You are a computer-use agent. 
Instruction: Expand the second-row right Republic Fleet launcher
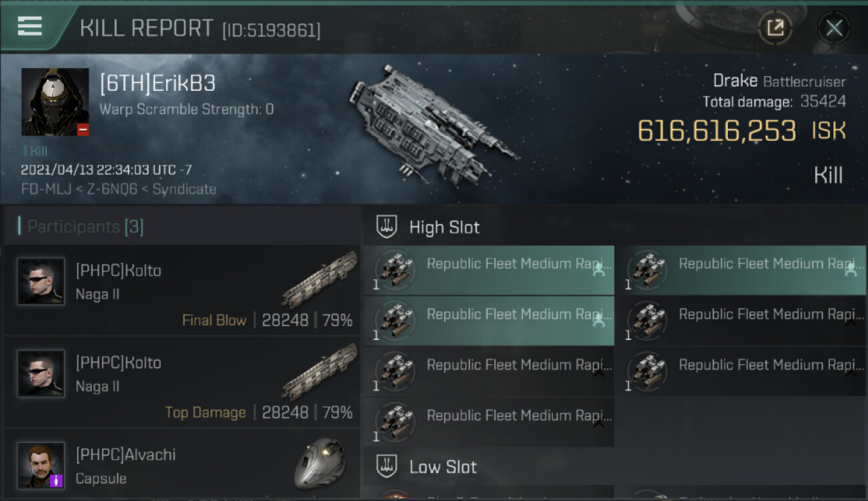[851, 323]
